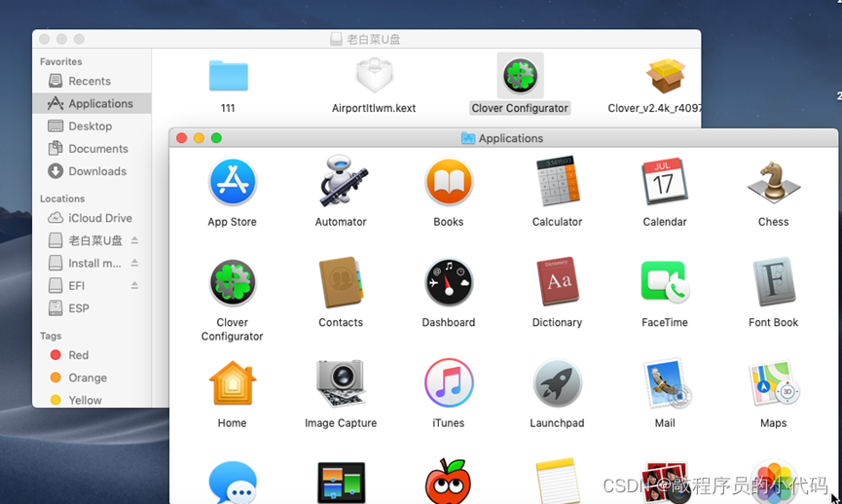This screenshot has height=504, width=842.
Task: Open the Maps app icon
Action: tap(773, 383)
